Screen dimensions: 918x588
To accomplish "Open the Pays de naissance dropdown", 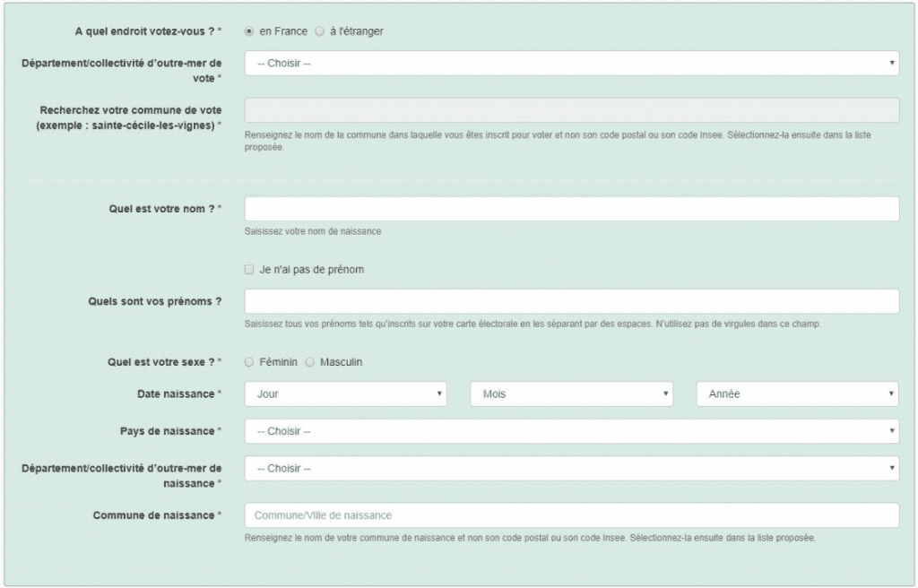I will click(x=571, y=431).
